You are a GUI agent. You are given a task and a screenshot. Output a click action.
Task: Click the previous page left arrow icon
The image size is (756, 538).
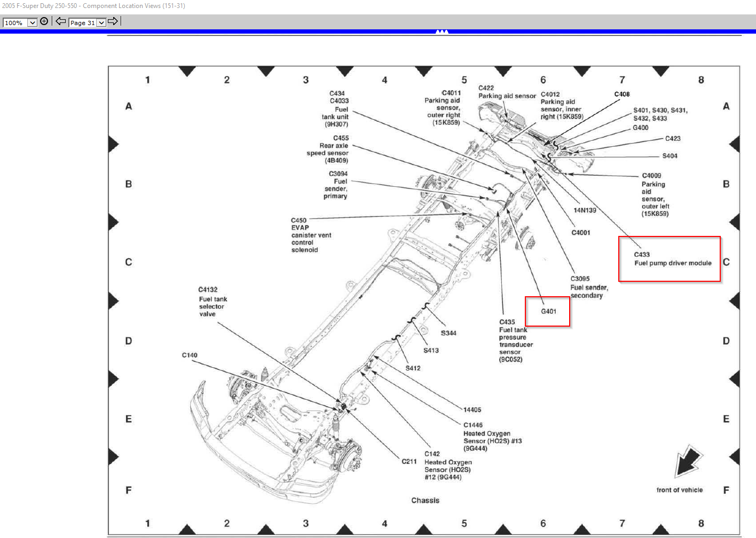60,21
